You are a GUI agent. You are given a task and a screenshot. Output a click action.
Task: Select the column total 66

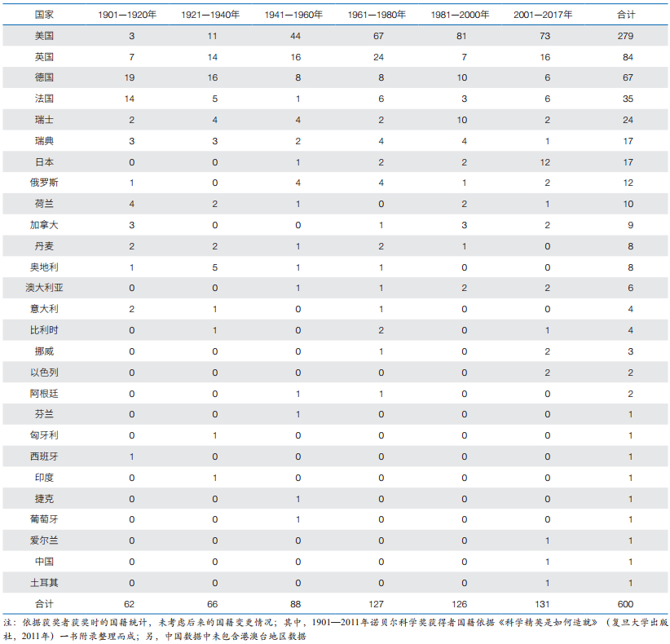pyautogui.click(x=213, y=604)
